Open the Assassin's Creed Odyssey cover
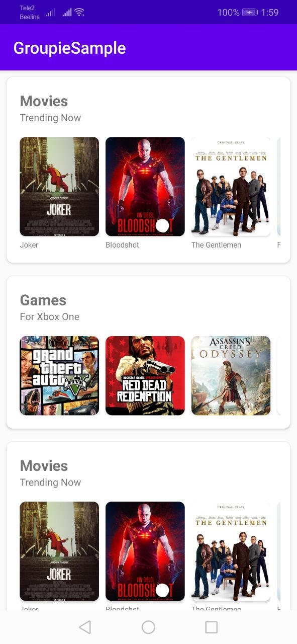This screenshot has height=644, width=297. click(x=231, y=376)
